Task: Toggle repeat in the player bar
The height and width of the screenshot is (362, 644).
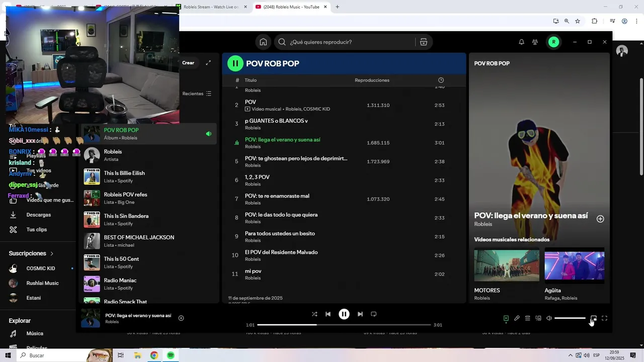Action: tap(374, 314)
